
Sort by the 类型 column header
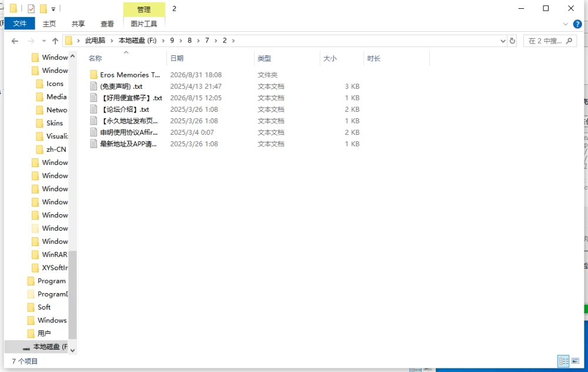click(x=264, y=58)
